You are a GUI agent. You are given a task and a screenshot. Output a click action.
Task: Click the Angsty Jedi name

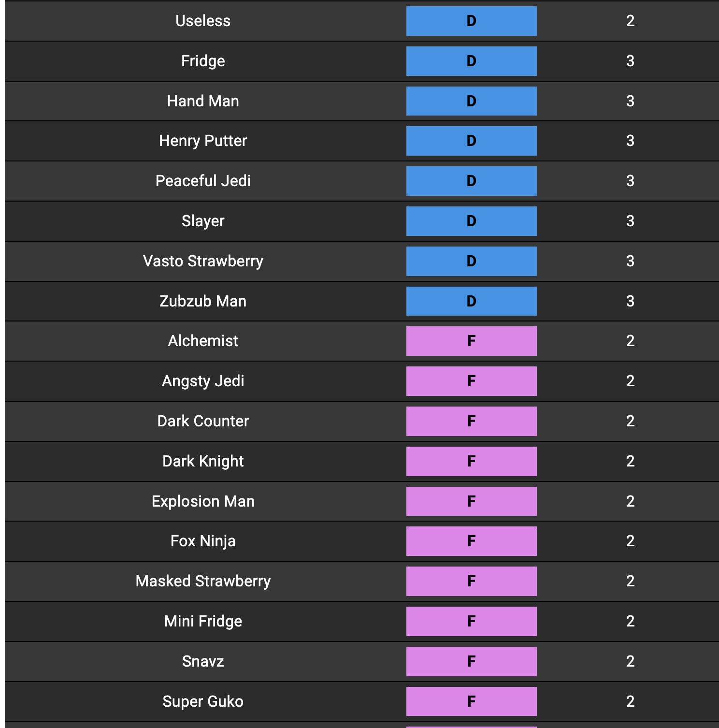click(203, 381)
